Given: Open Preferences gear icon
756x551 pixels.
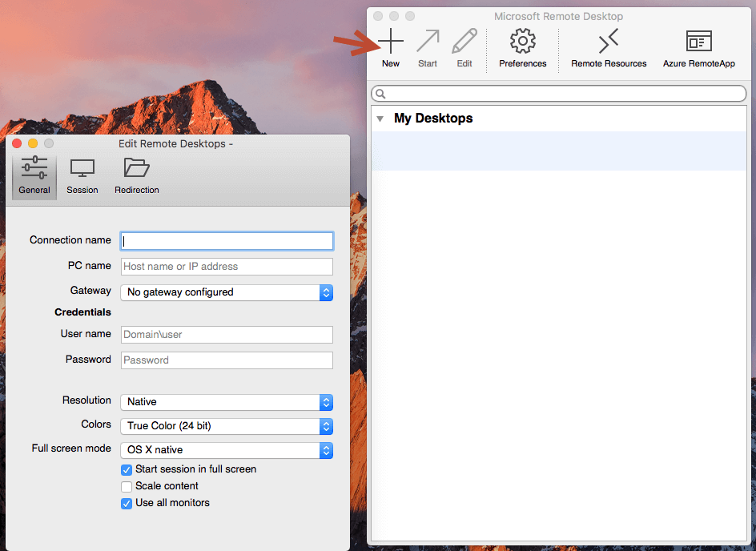Looking at the screenshot, I should click(x=523, y=41).
